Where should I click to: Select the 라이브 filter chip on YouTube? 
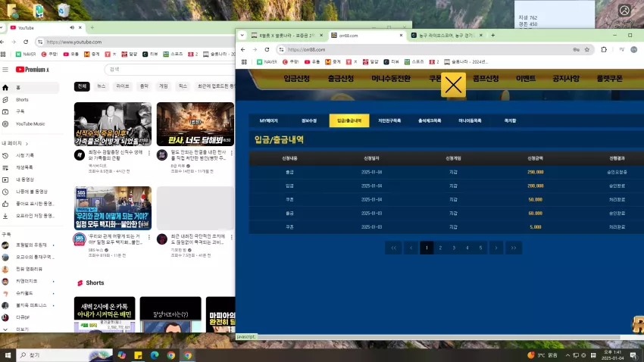123,86
